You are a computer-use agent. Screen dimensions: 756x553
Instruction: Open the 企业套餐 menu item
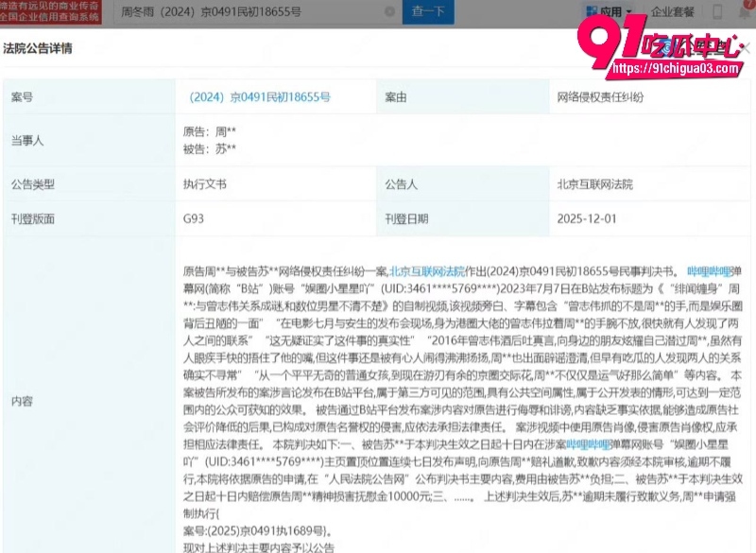click(x=673, y=12)
